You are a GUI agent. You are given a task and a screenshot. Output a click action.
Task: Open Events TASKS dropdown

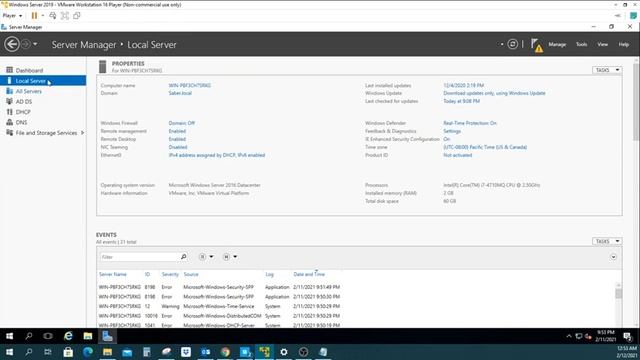point(607,241)
